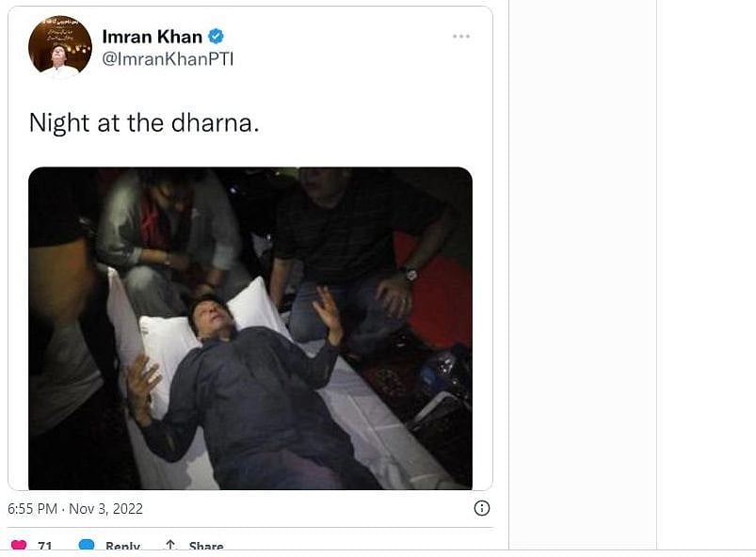Image resolution: width=756 pixels, height=557 pixels.
Task: Click the blue verified checkmark badge
Action: click(x=217, y=38)
